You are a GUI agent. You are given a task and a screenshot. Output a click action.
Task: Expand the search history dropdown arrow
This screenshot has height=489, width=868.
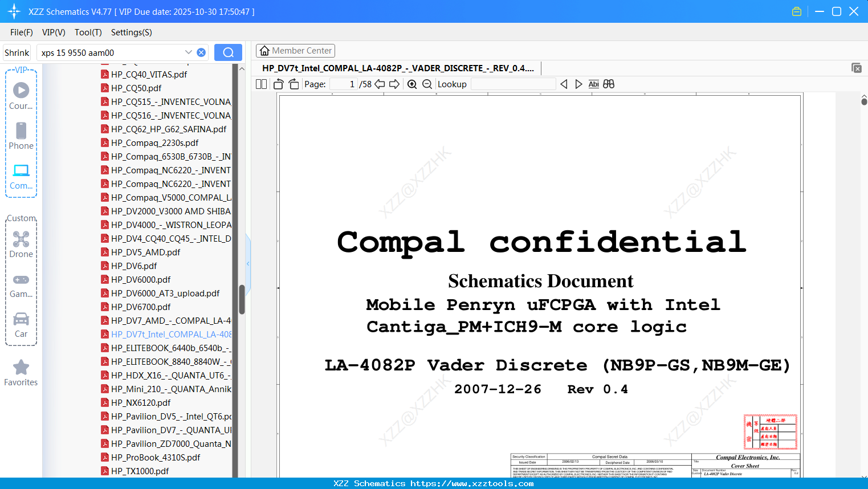click(189, 52)
